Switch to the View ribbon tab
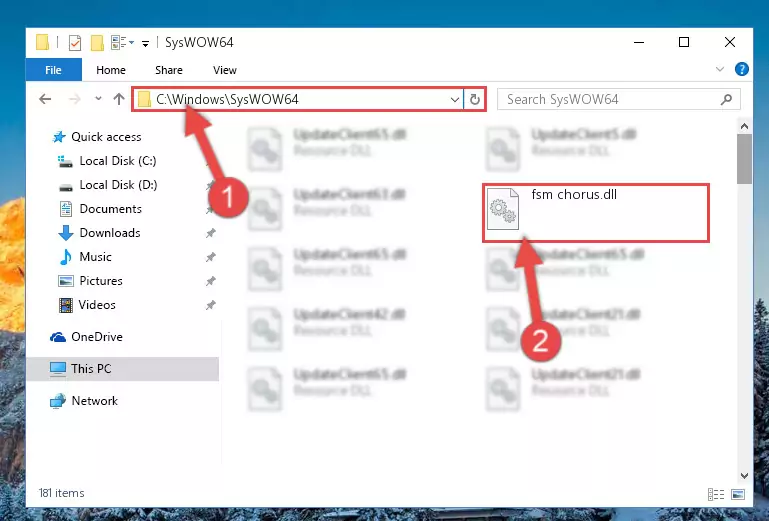Image resolution: width=769 pixels, height=521 pixels. [225, 70]
